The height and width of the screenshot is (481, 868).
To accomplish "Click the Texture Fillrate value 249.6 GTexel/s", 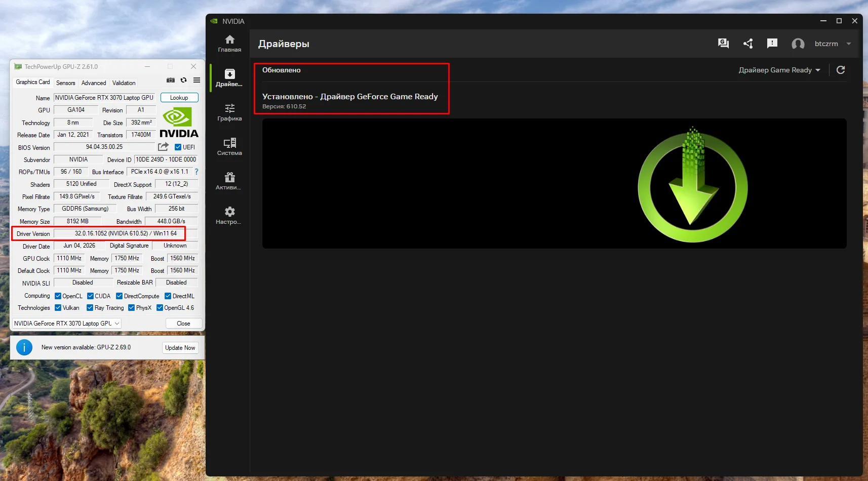I will click(172, 196).
